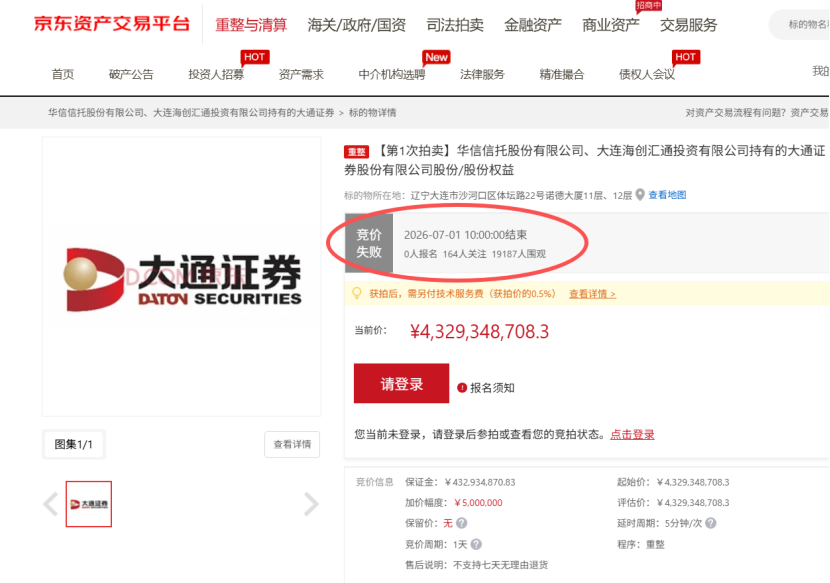The height and width of the screenshot is (583, 830).
Task: Show the next image with right arrow
Action: pyautogui.click(x=311, y=504)
